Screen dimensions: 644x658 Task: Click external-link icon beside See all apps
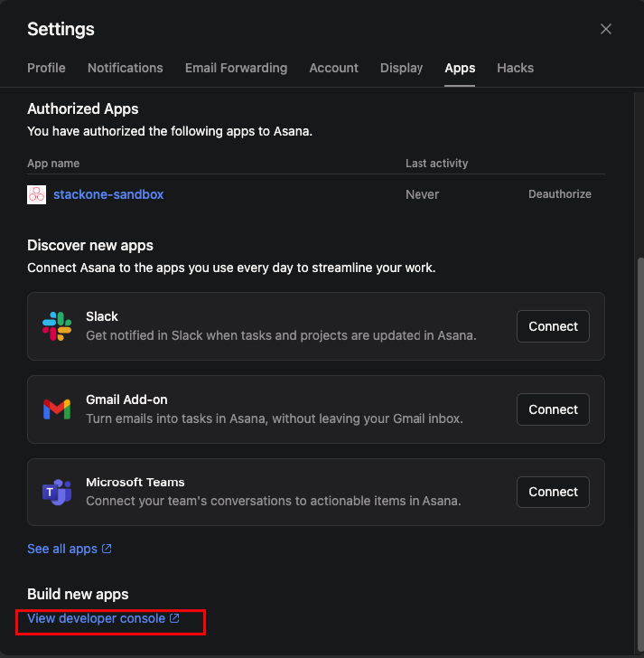(107, 549)
